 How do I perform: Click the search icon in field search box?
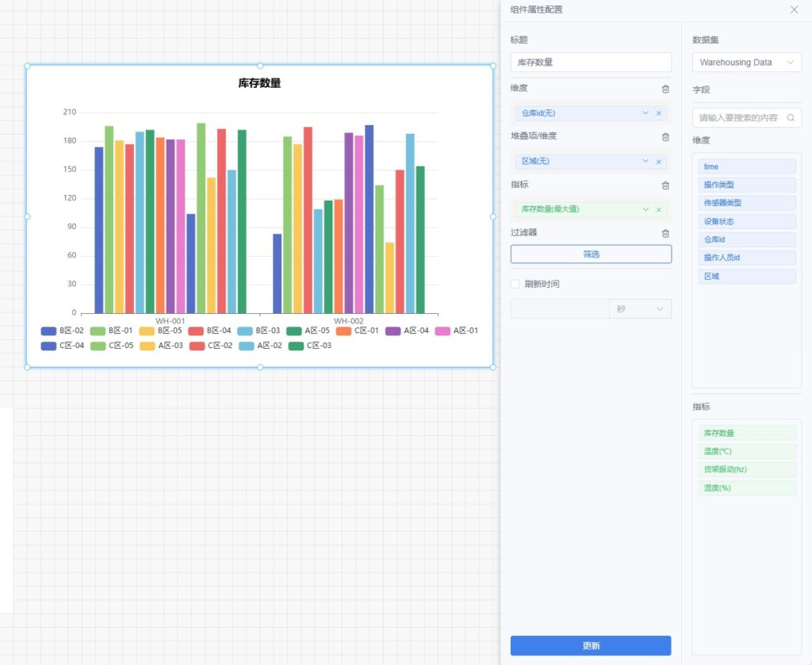pos(791,117)
